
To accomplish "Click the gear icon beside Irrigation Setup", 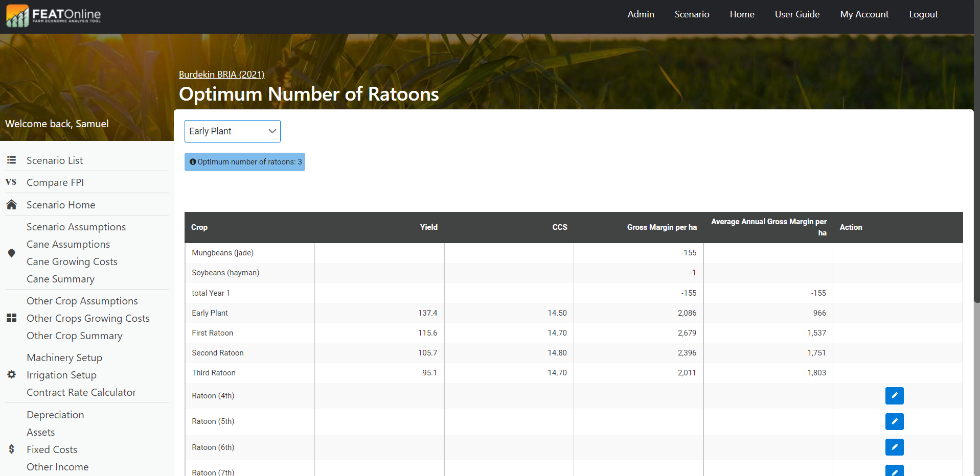I will [x=11, y=375].
